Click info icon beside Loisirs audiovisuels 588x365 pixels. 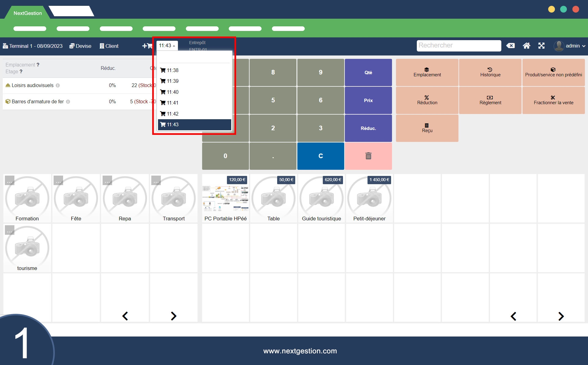[58, 86]
